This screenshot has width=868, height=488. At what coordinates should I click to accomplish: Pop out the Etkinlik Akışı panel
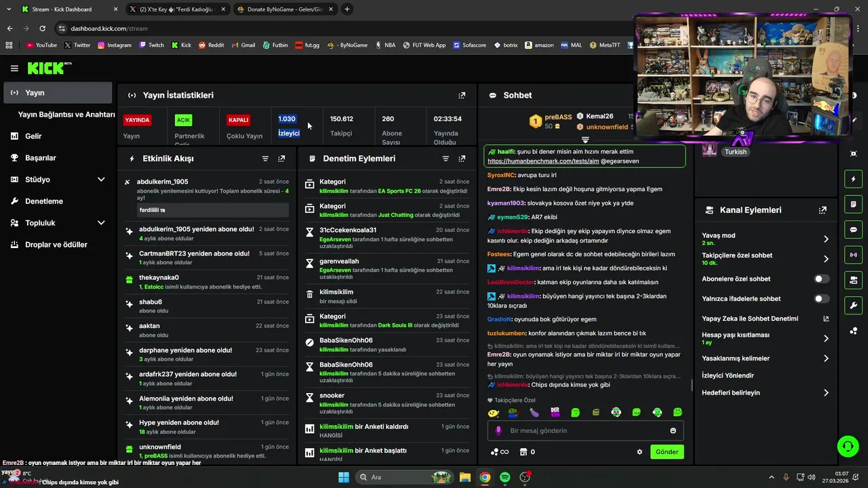pyautogui.click(x=281, y=159)
